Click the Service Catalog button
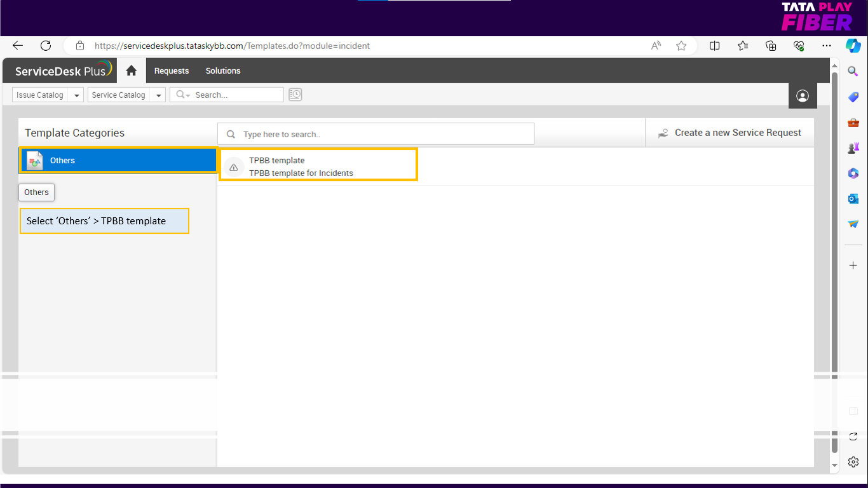This screenshot has height=488, width=868. [119, 95]
